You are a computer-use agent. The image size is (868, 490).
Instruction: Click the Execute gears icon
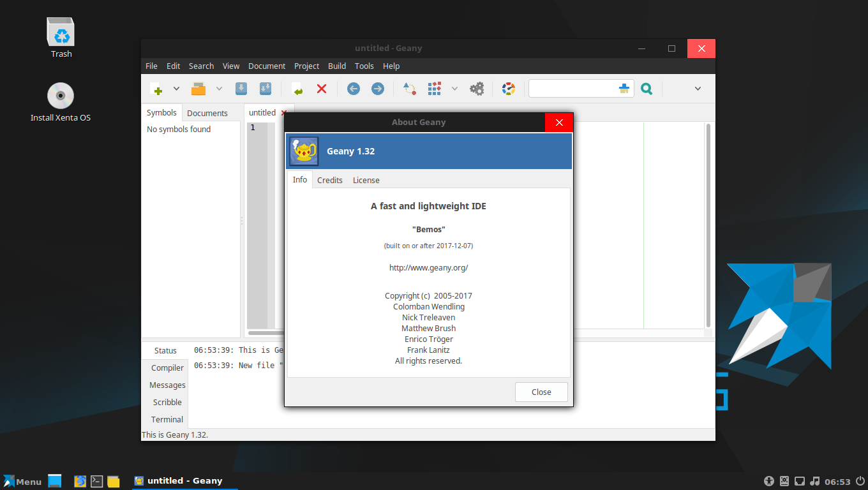477,89
